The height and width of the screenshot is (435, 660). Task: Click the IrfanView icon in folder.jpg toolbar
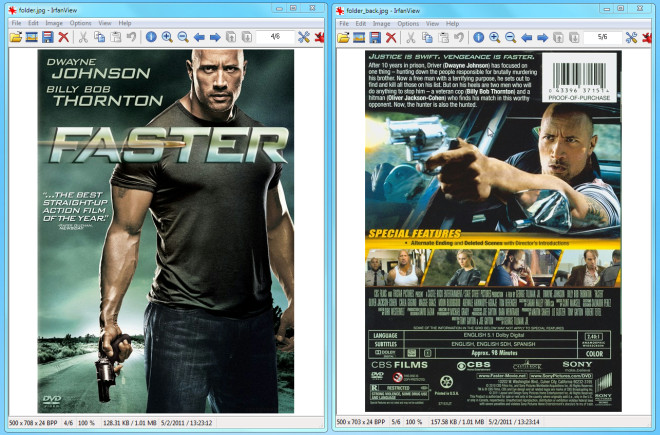tap(319, 37)
